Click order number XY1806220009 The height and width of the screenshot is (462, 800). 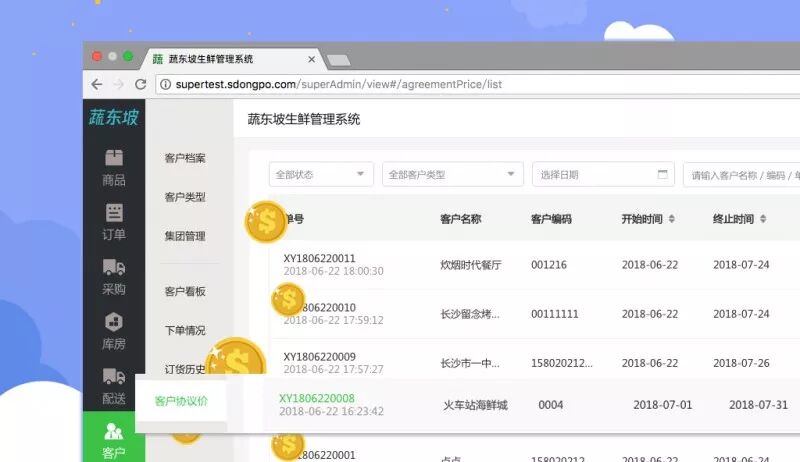(319, 356)
